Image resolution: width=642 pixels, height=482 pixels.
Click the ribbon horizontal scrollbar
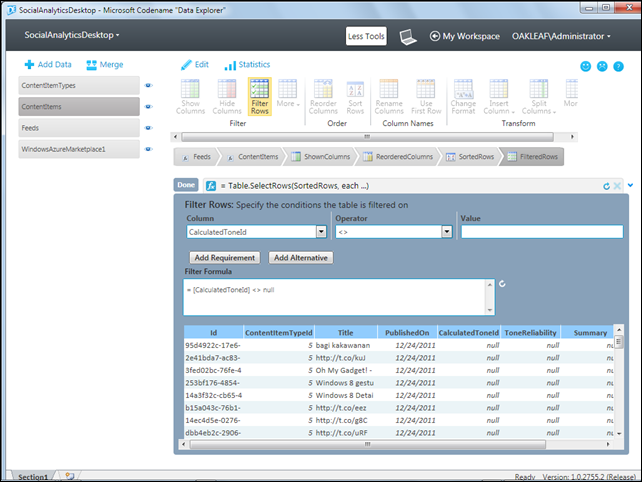coord(367,137)
